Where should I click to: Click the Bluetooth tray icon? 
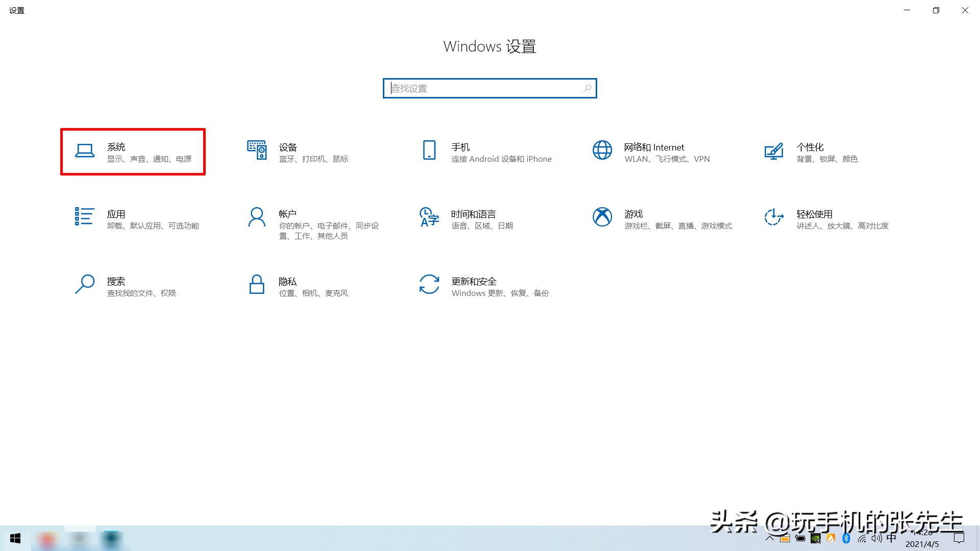846,538
